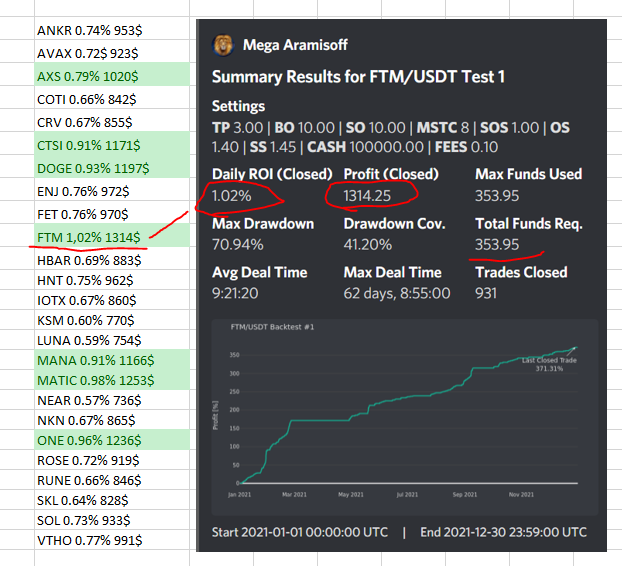Click the Total Funds Req. value 353.95
This screenshot has width=622, height=566.
coord(497,244)
